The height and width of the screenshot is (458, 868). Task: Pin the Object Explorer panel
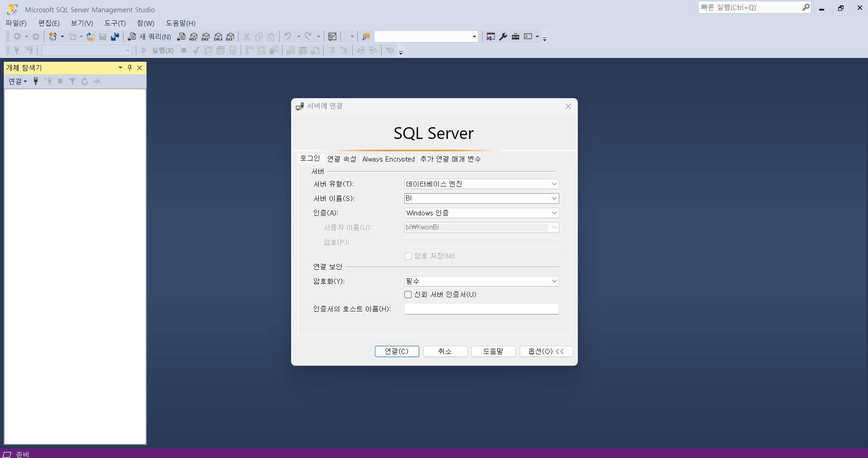[x=129, y=68]
